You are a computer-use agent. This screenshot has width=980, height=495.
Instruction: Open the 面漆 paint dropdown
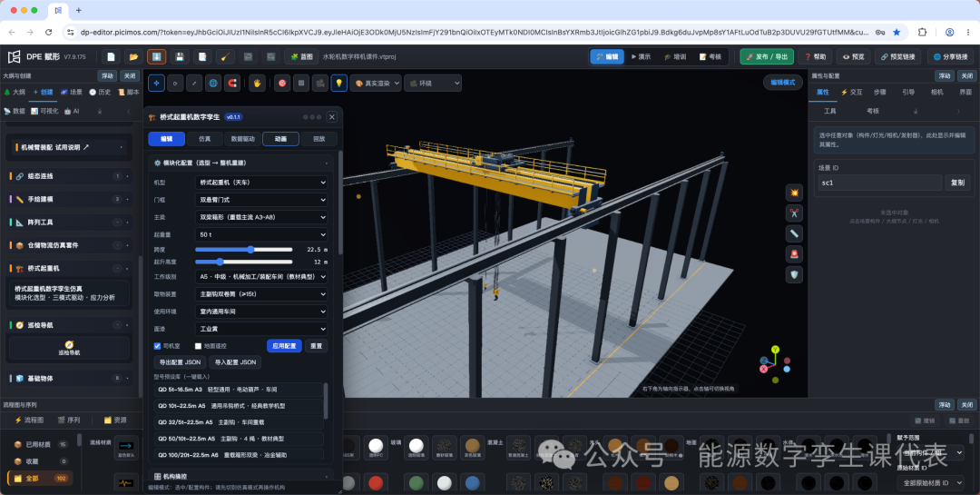coord(261,329)
